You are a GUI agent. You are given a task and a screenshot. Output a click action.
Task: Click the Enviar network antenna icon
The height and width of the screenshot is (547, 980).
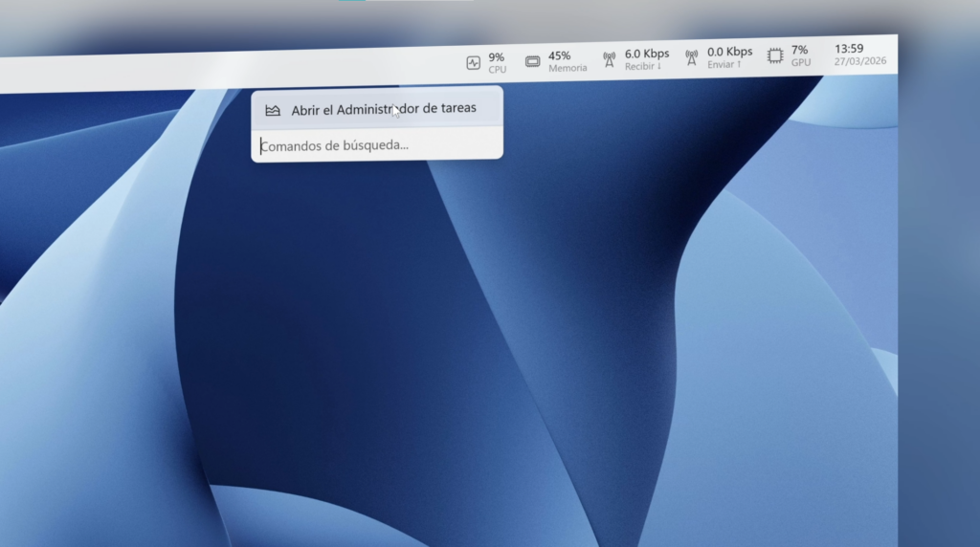(x=691, y=58)
